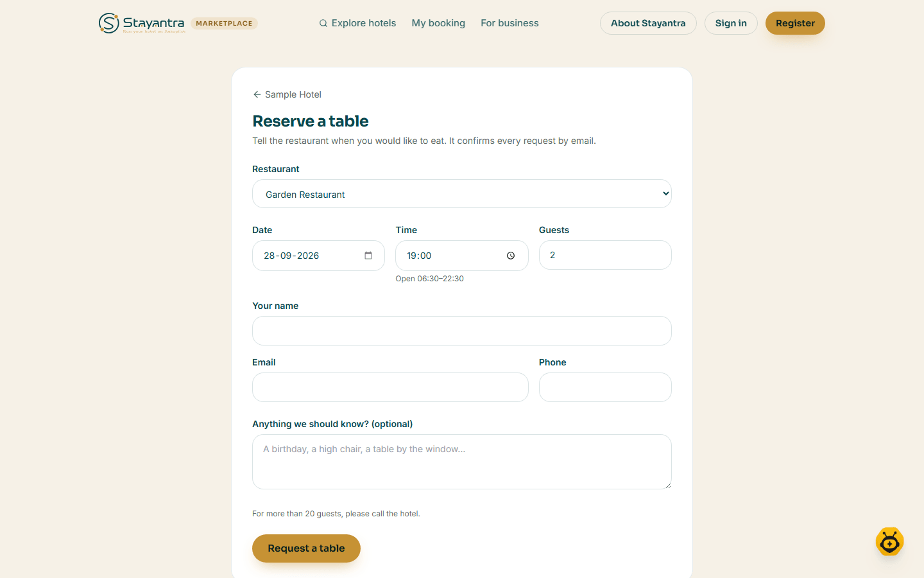
Task: Click the search magnifier icon beside Explore hotels
Action: 323,23
